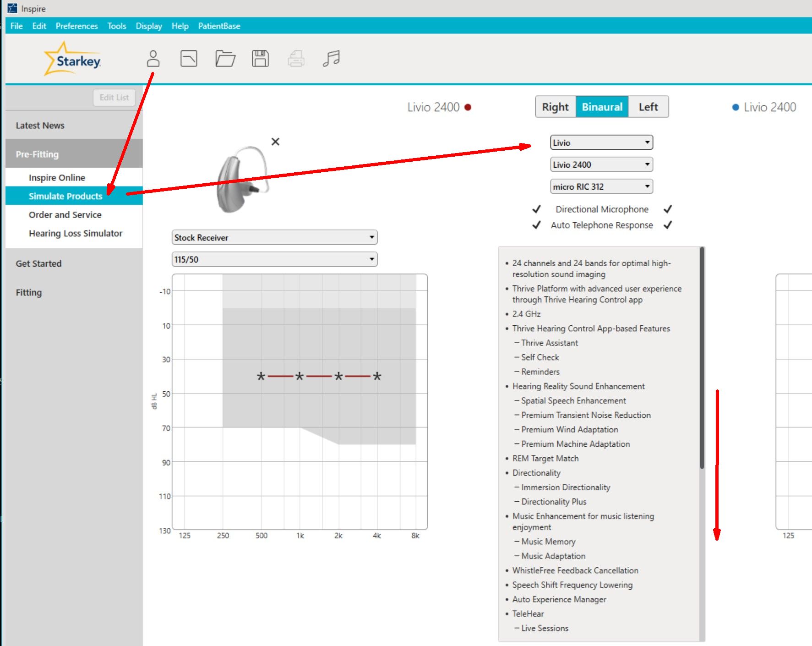Click the audiogram chart toolbar icon
812x646 pixels.
tap(189, 59)
